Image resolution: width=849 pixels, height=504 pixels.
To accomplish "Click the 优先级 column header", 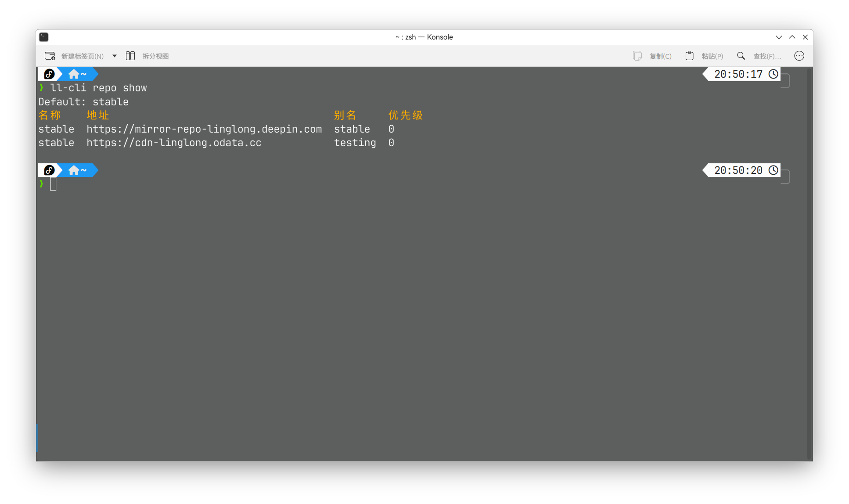I will 406,115.
